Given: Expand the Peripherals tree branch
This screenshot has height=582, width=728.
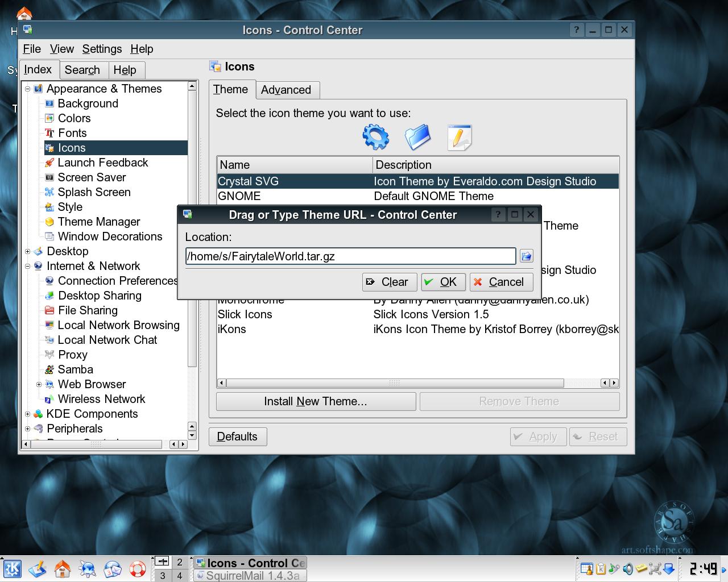Looking at the screenshot, I should 27,429.
